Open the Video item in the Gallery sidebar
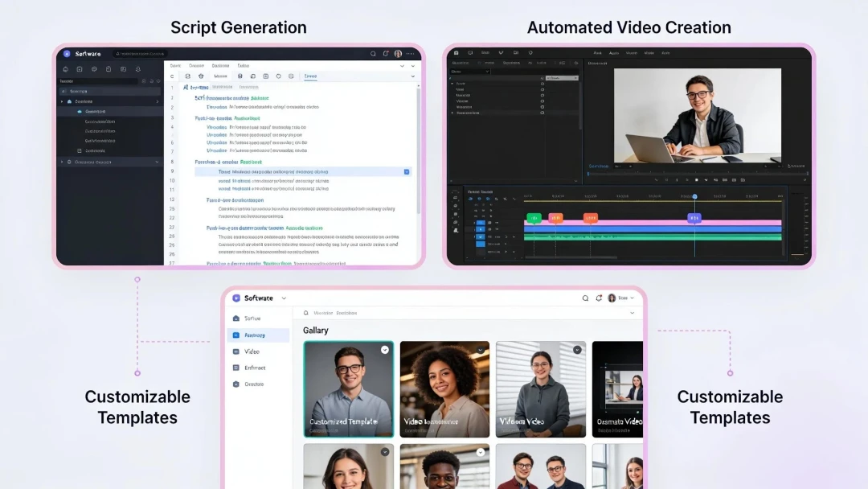This screenshot has height=489, width=868. pos(258,351)
